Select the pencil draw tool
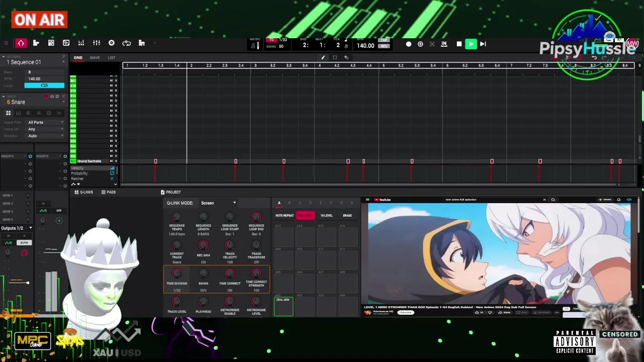Viewport: 644px width, 362px height. (x=323, y=57)
